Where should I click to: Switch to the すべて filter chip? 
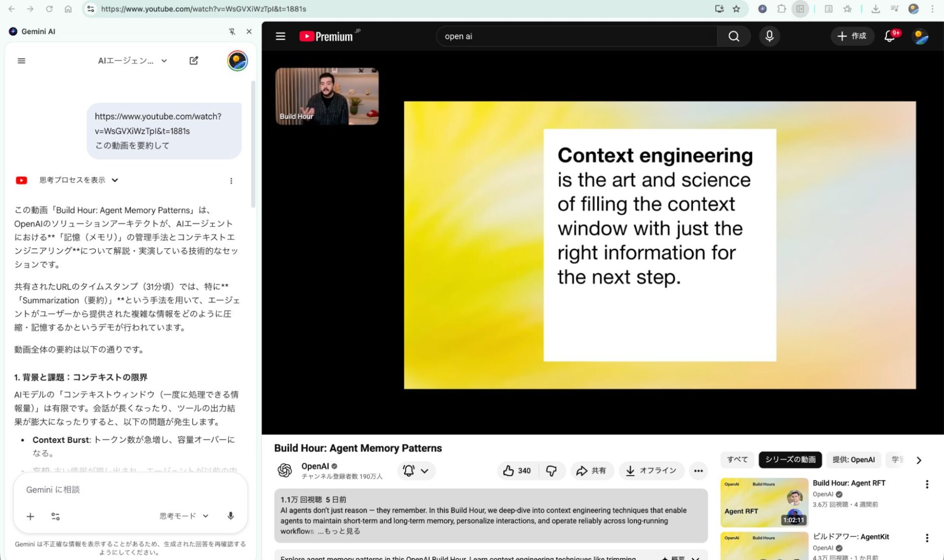pyautogui.click(x=737, y=460)
